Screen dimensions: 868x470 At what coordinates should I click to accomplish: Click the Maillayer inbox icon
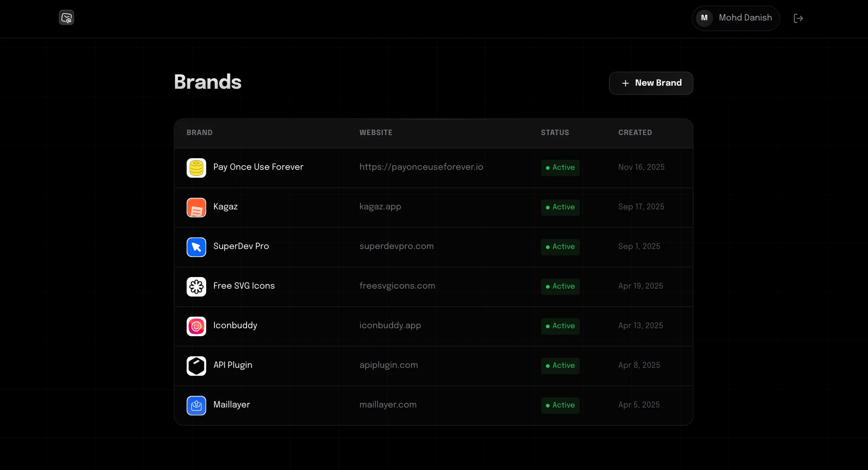click(196, 405)
